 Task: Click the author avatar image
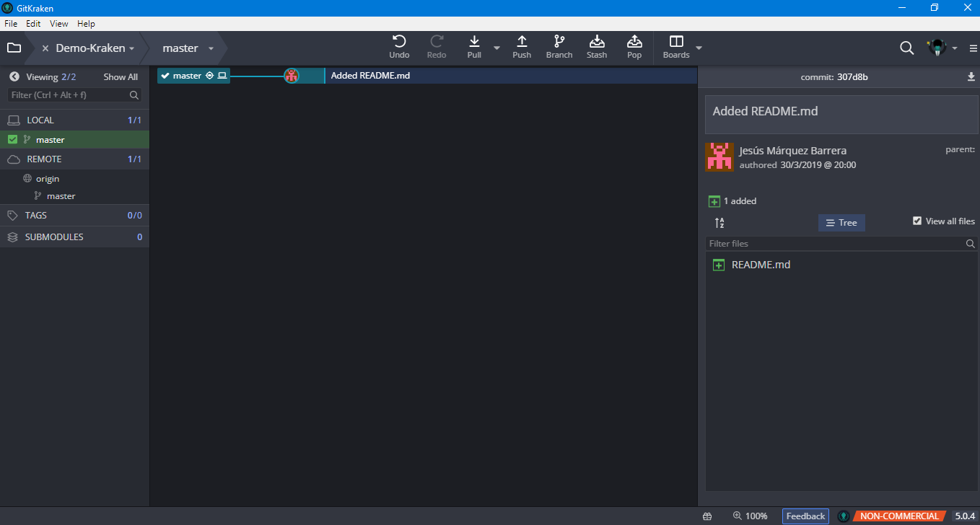tap(719, 157)
